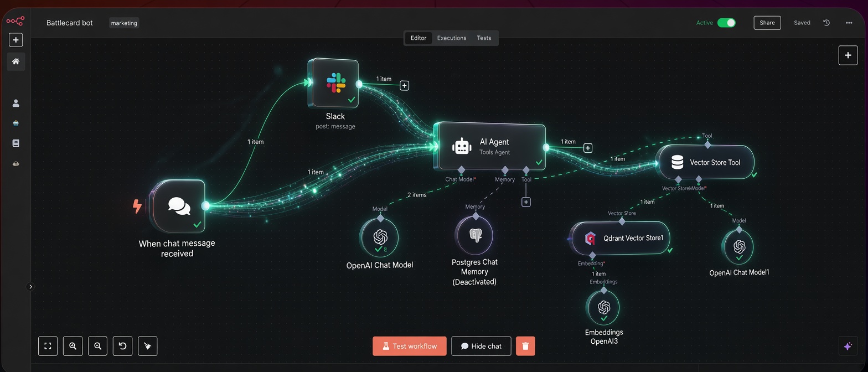868x372 pixels.
Task: Click the Chat Model connector on AI Agent
Action: 461,169
